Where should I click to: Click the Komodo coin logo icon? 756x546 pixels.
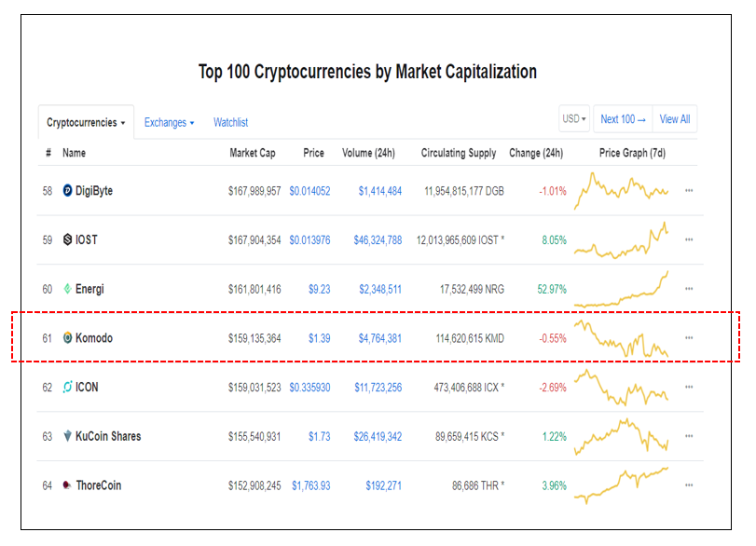pos(67,338)
